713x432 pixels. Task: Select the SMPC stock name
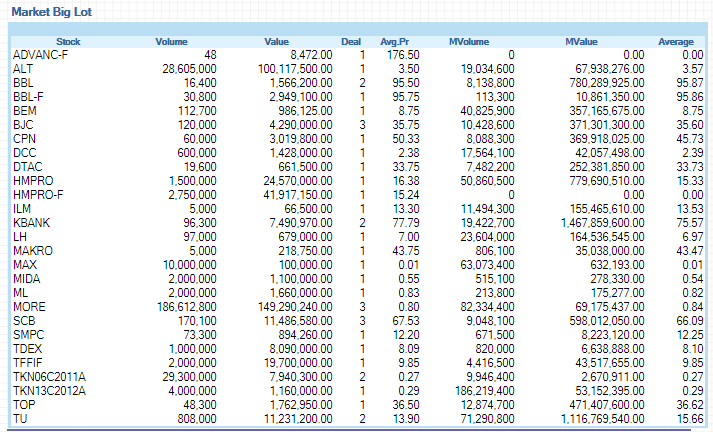(28, 335)
